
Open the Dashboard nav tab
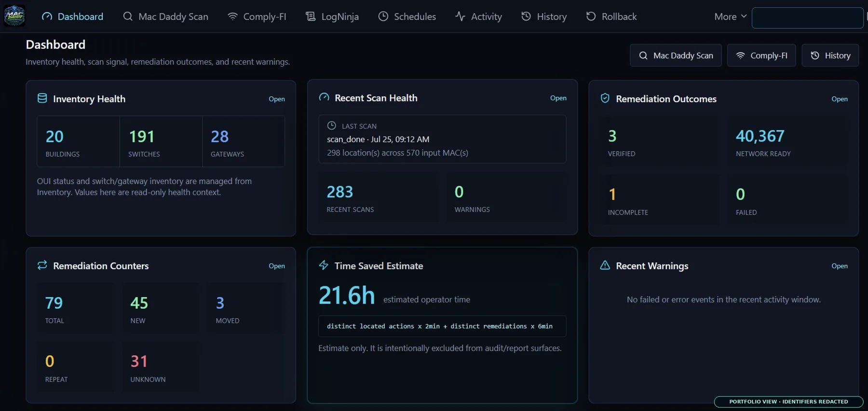[x=73, y=16]
